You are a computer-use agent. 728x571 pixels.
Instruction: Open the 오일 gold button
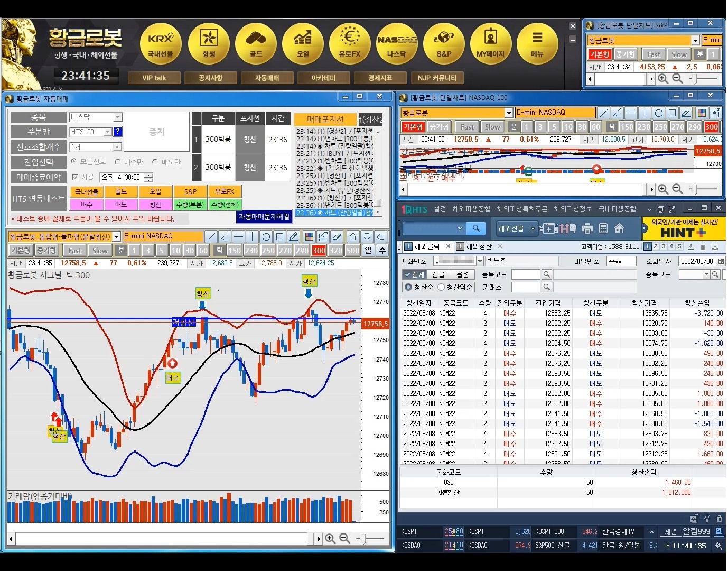click(x=303, y=44)
